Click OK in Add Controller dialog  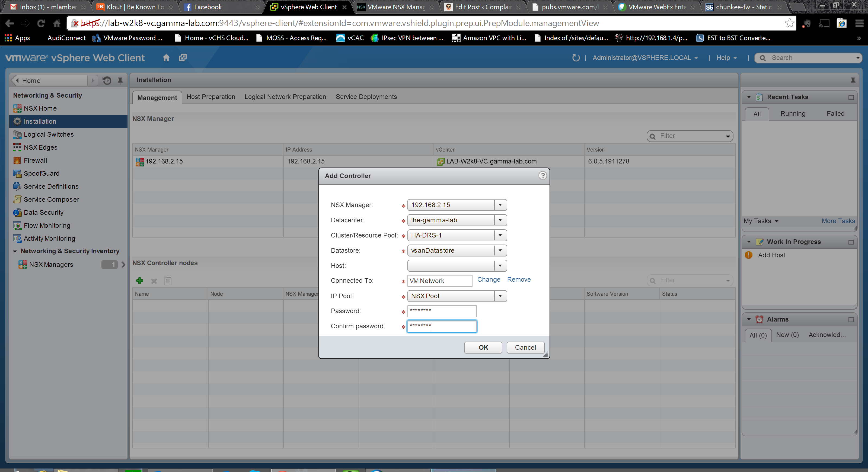coord(483,348)
